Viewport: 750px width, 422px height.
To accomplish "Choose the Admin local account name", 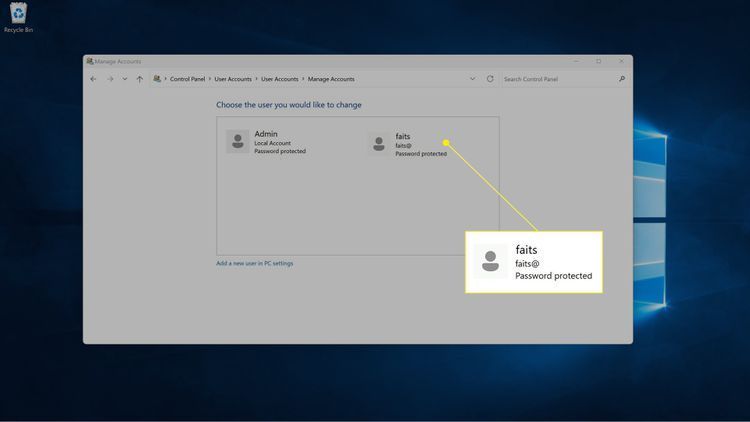I will pyautogui.click(x=266, y=134).
